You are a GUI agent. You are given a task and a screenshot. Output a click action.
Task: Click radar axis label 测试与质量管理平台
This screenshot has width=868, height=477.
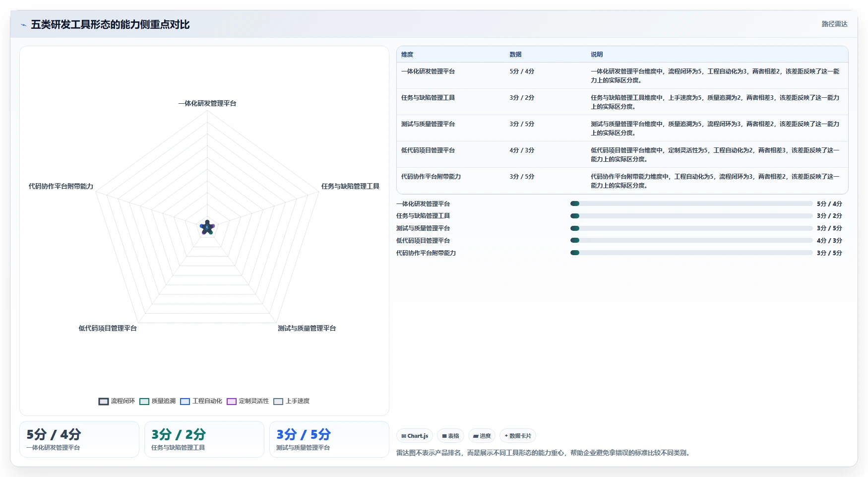307,328
